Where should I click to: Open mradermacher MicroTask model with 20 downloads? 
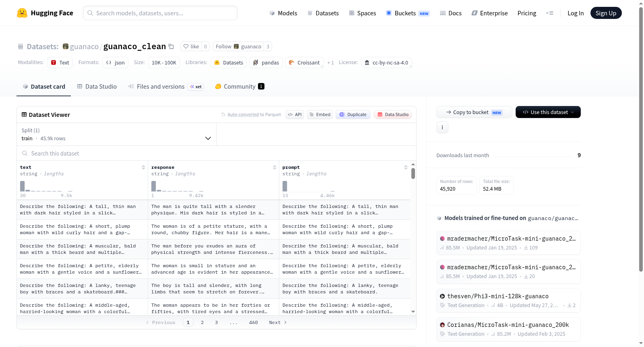(508, 272)
